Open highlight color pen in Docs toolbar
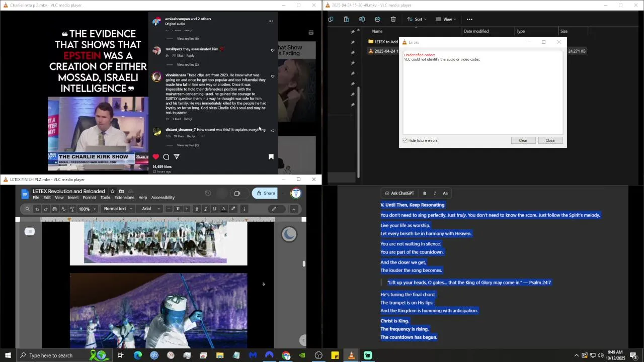The width and height of the screenshot is (644, 362). click(x=233, y=209)
